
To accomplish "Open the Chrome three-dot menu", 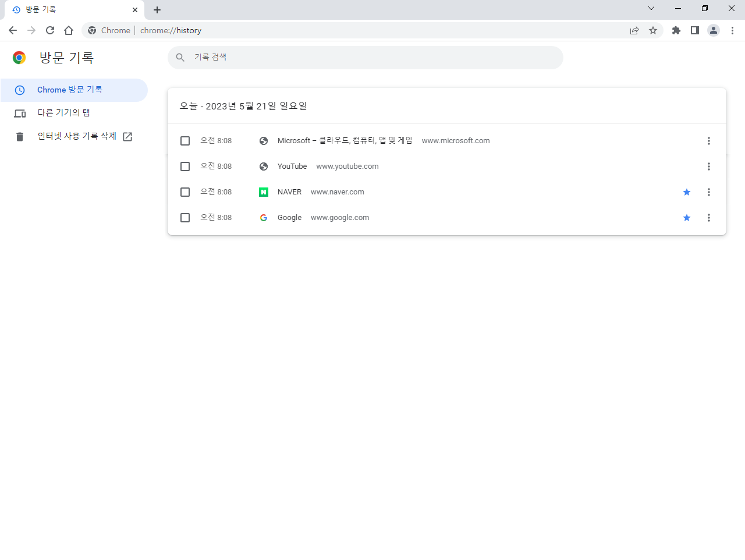I will point(732,30).
